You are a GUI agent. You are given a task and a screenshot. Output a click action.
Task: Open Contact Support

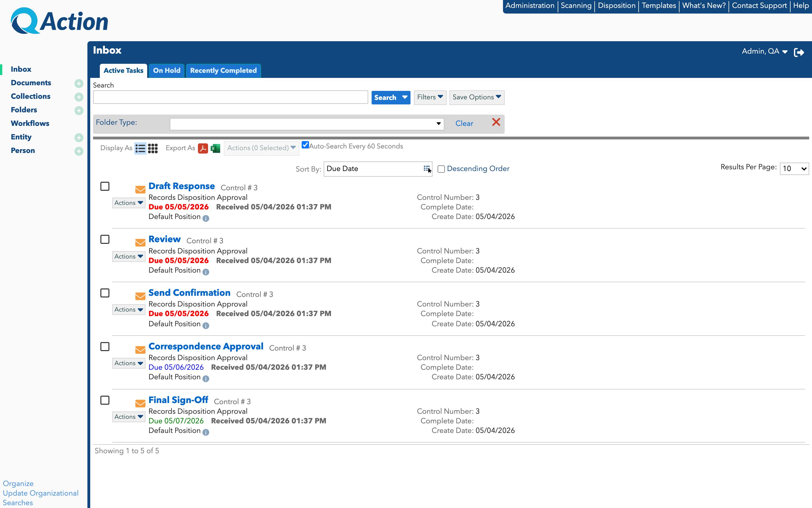point(759,6)
